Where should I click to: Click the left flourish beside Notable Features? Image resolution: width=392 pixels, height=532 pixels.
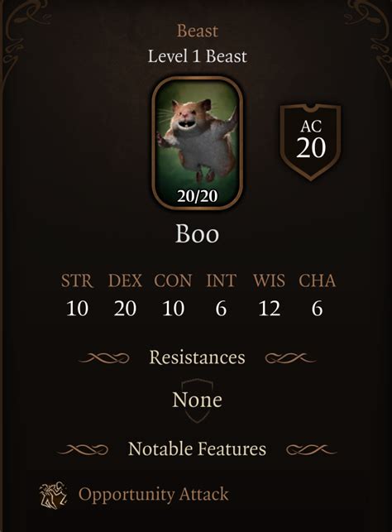pyautogui.click(x=83, y=450)
